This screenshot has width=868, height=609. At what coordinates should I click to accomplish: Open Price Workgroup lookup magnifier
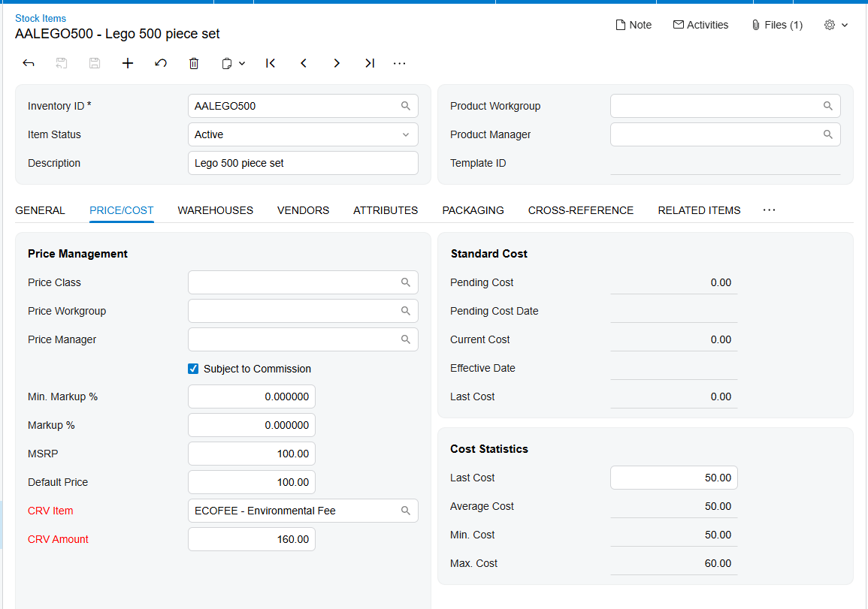pyautogui.click(x=406, y=311)
